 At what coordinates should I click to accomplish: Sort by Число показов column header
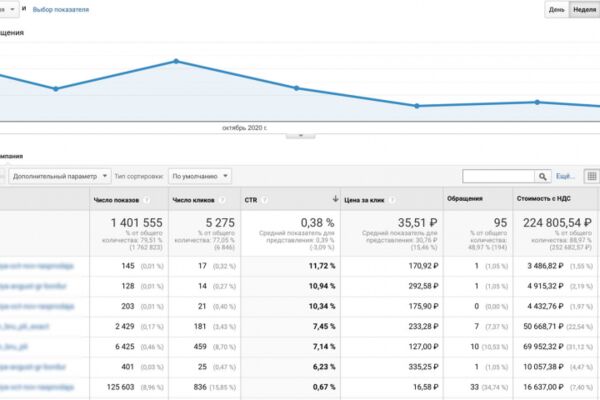pos(116,200)
